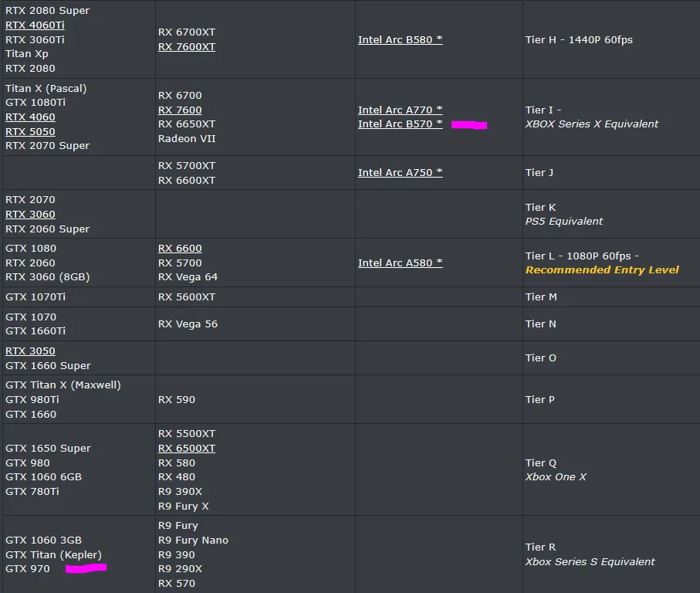Follow the Intel Arc B570 link
Viewport: 700px width, 593px height.
coord(400,124)
